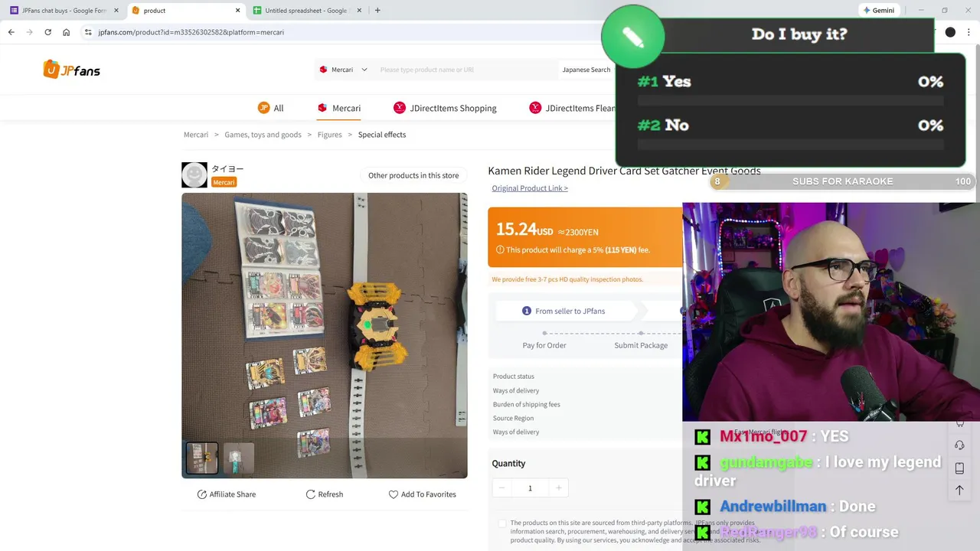Click the quantity value field

point(530,488)
